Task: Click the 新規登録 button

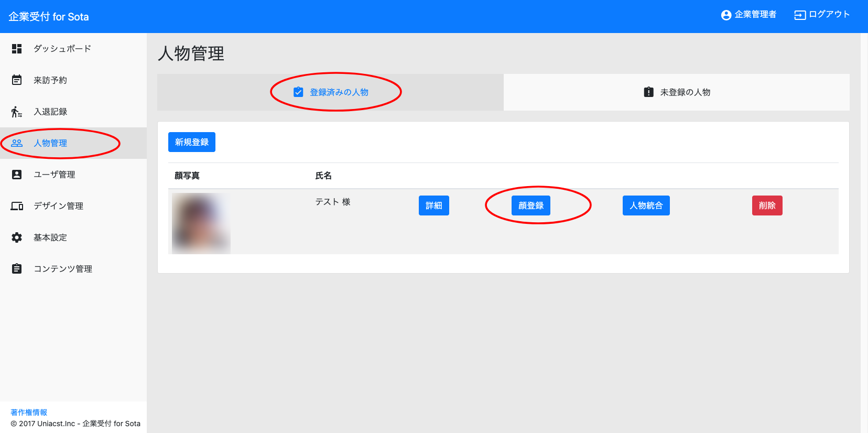Action: tap(192, 142)
